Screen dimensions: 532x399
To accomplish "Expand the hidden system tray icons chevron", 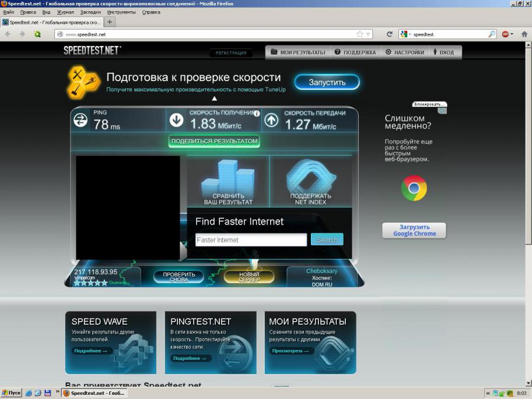I will [488, 393].
